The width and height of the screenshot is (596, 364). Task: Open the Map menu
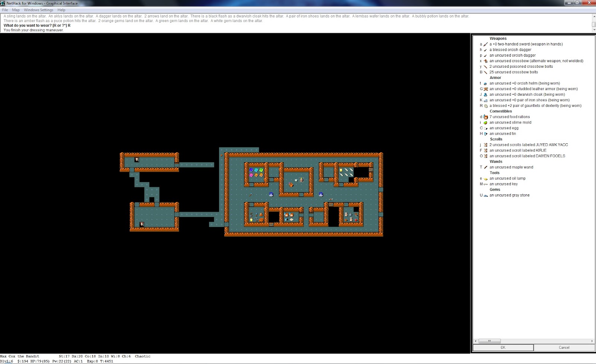point(15,10)
